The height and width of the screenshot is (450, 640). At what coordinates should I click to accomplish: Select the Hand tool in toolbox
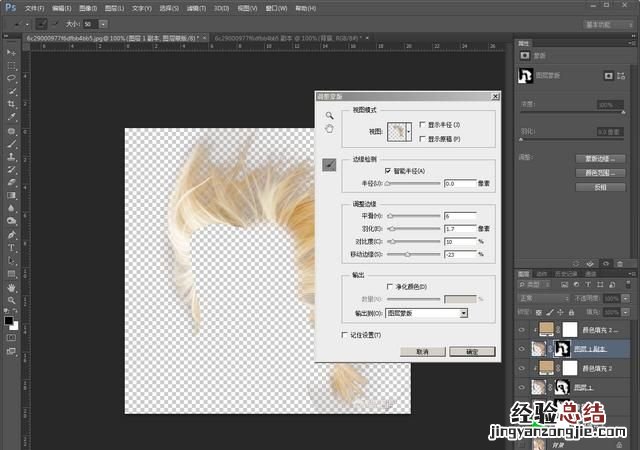11,287
